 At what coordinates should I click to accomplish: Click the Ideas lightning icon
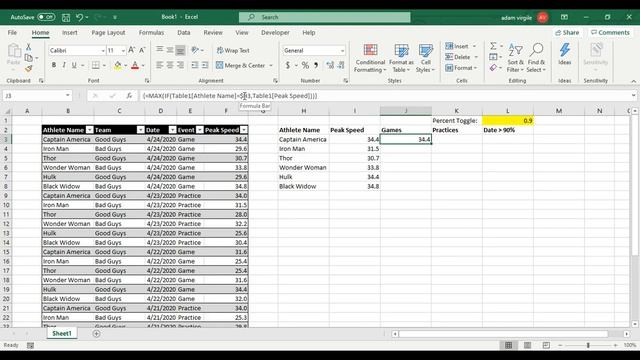[565, 54]
